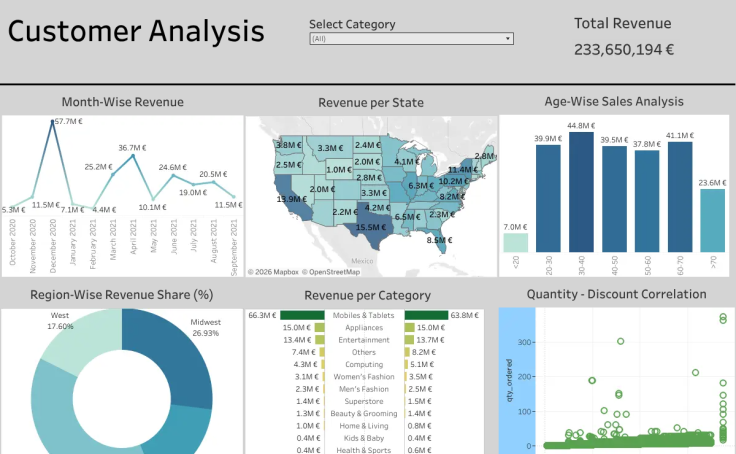This screenshot has height=454, width=736.
Task: Click the 4.4M € February 2021 label
Action: [104, 209]
